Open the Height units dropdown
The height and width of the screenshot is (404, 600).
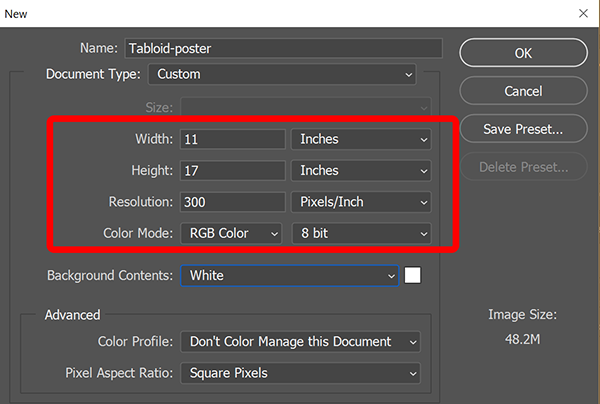pyautogui.click(x=361, y=170)
